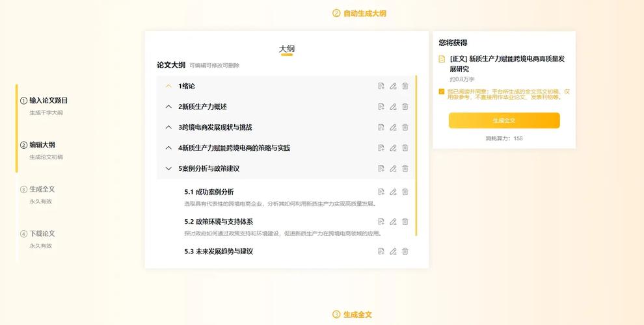Delete section 5.1 成功案例分析
The image size is (644, 325).
(405, 192)
